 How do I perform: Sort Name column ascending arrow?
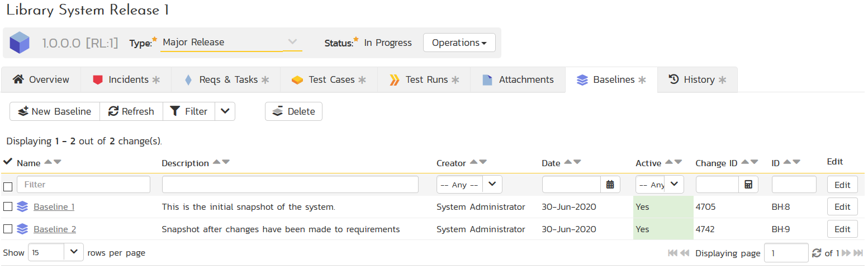48,162
